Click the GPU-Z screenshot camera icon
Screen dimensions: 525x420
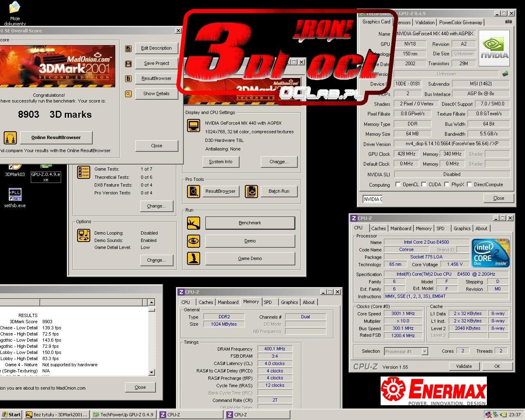pyautogui.click(x=509, y=22)
